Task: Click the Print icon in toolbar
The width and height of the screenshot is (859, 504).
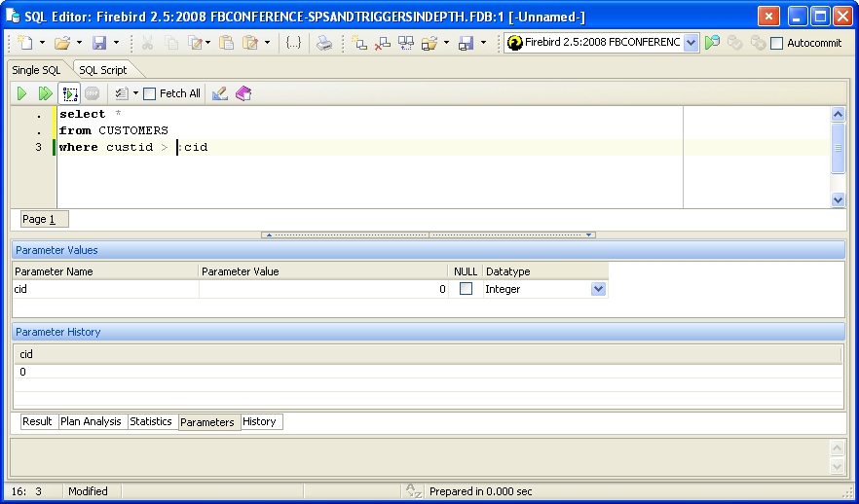Action: [324, 43]
